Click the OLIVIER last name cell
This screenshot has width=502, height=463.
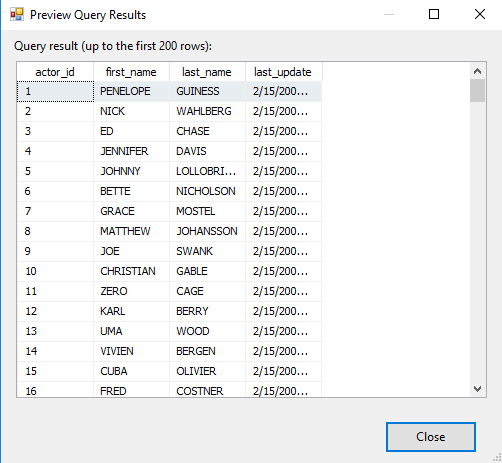pyautogui.click(x=207, y=371)
